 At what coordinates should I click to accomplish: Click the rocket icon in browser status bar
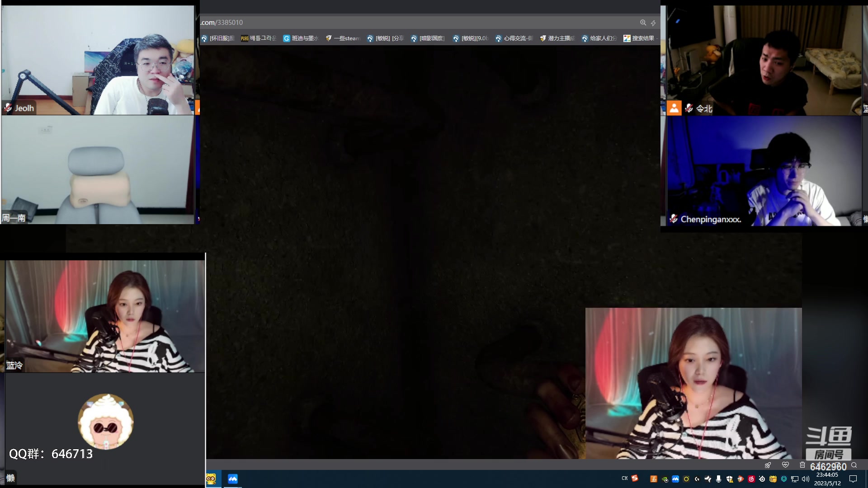coord(768,465)
